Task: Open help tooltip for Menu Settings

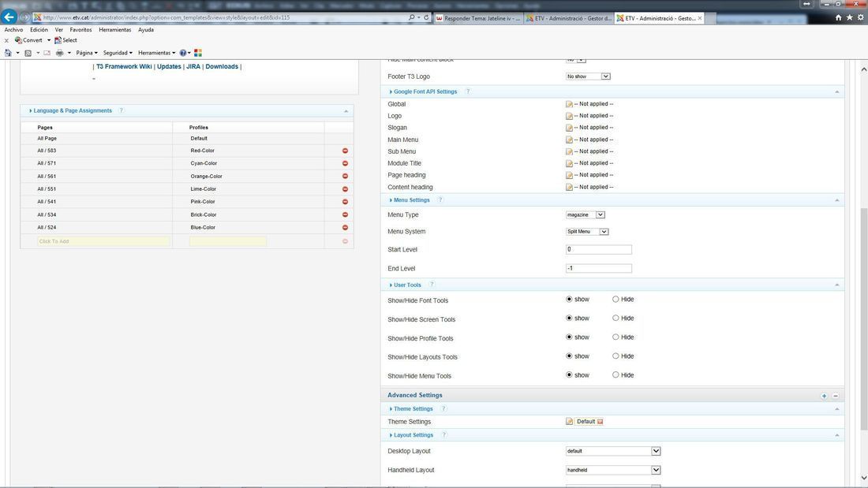Action: 440,200
